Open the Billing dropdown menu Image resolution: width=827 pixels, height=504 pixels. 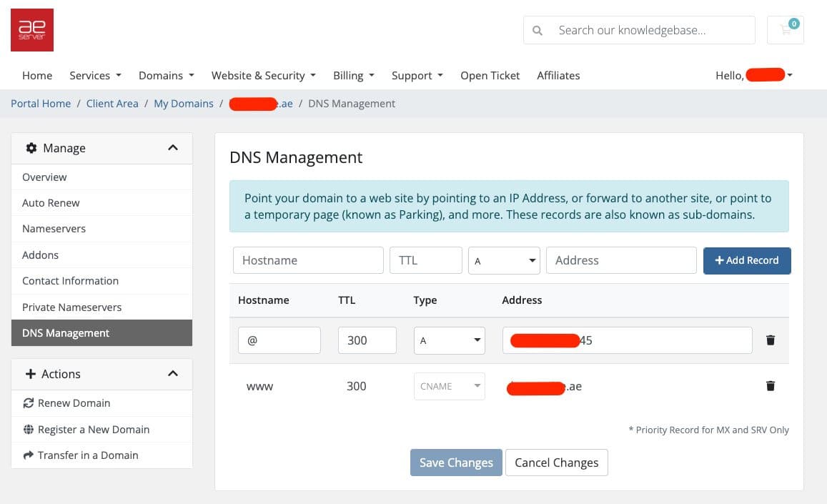(x=353, y=76)
